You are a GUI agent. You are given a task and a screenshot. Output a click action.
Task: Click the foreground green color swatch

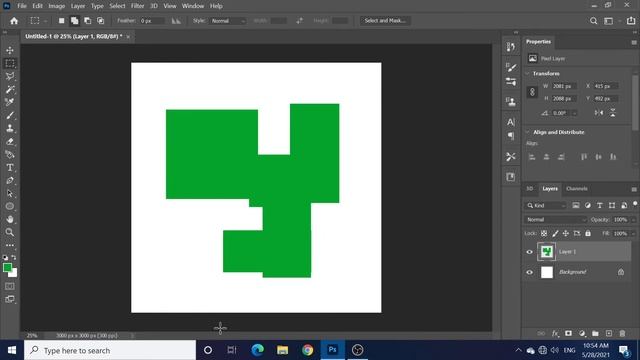(7, 268)
